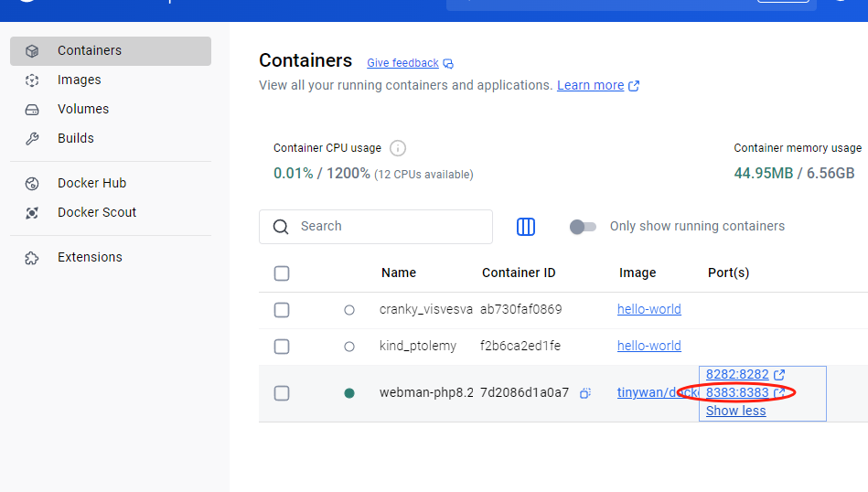Click the 0.01% / 1200% CPU value
The height and width of the screenshot is (492, 868).
(x=322, y=173)
